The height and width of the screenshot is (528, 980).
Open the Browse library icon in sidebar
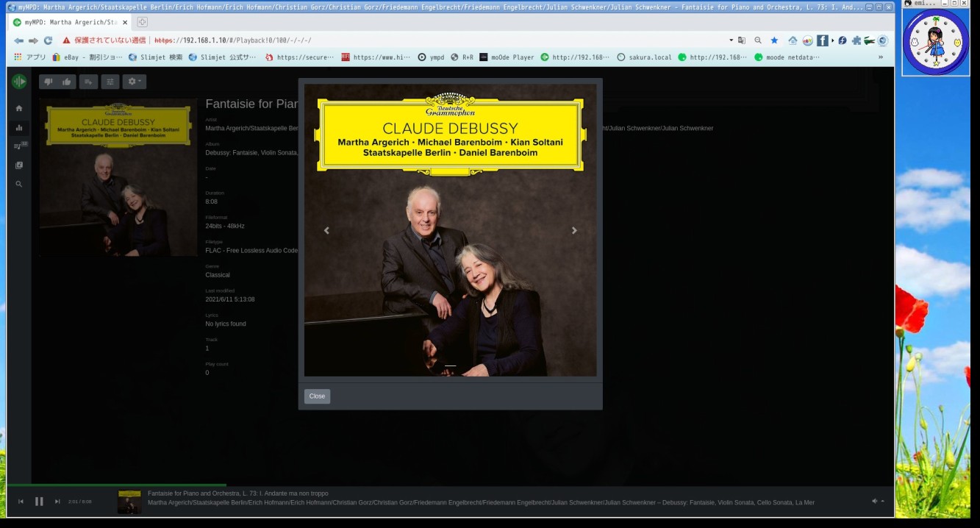click(18, 165)
